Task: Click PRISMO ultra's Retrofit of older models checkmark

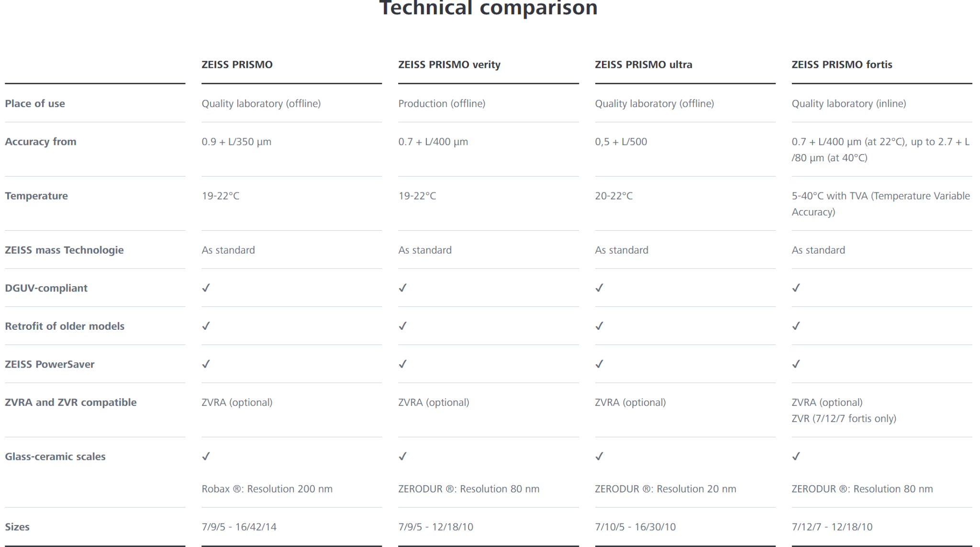Action: click(x=600, y=326)
